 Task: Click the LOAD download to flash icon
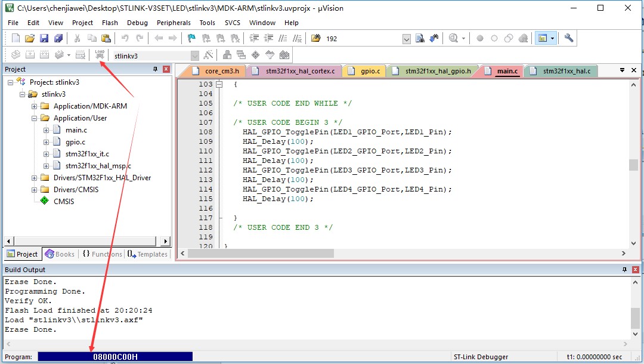tap(100, 55)
